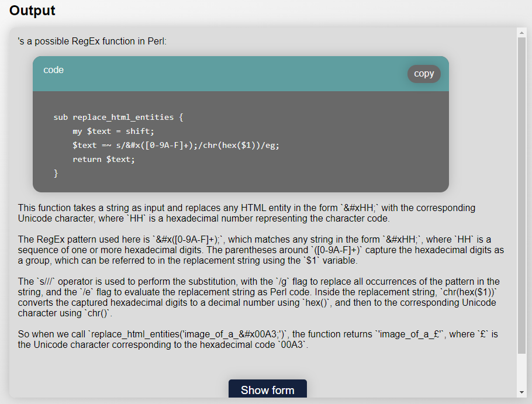Screen dimensions: 532x404
Task: Click the Output heading
Action: point(32,11)
